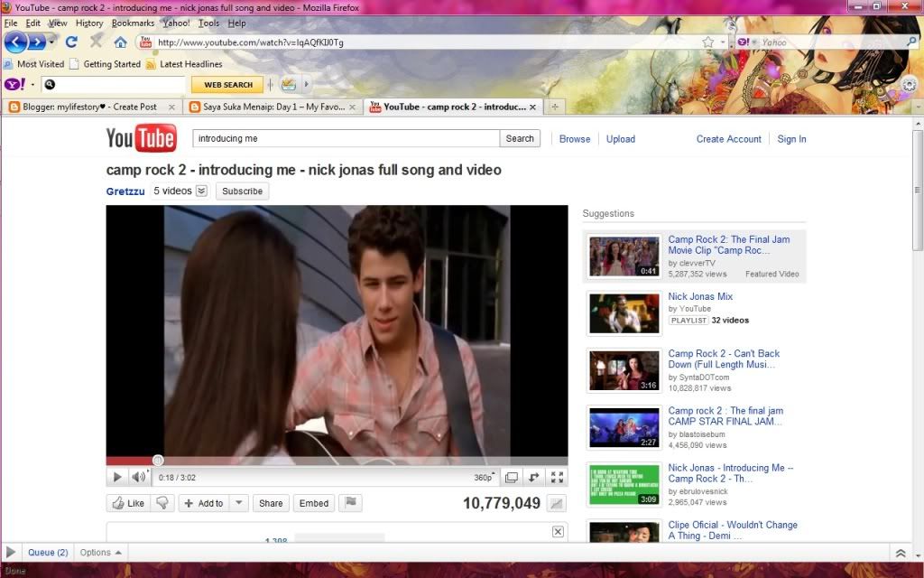The height and width of the screenshot is (578, 924).
Task: Click the Firefox Forward arrow button
Action: tap(36, 42)
